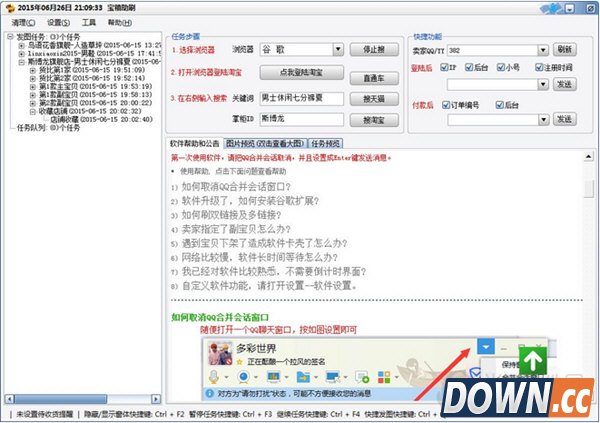Image resolution: width=600 pixels, height=423 pixels.
Task: Click the microphone icon in the QQ chat toolbar
Action: 214,377
